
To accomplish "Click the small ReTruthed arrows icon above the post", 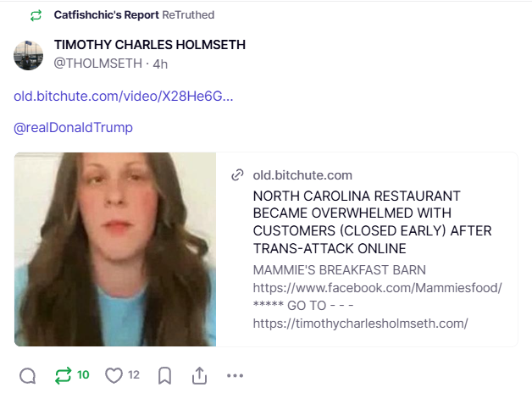I will click(36, 15).
